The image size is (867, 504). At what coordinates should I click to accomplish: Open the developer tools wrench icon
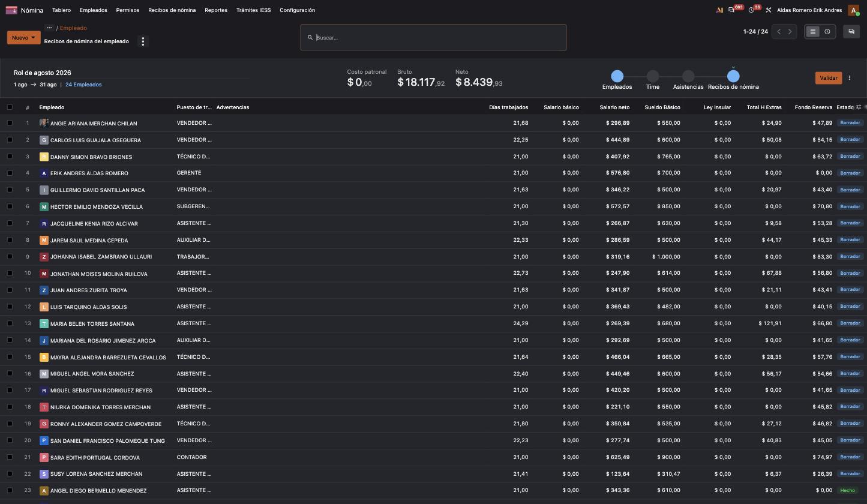pyautogui.click(x=768, y=10)
